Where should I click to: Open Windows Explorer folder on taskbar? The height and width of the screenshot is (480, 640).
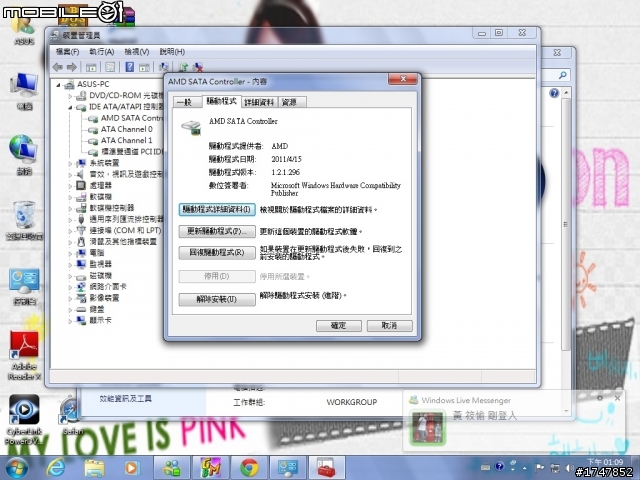click(x=94, y=468)
